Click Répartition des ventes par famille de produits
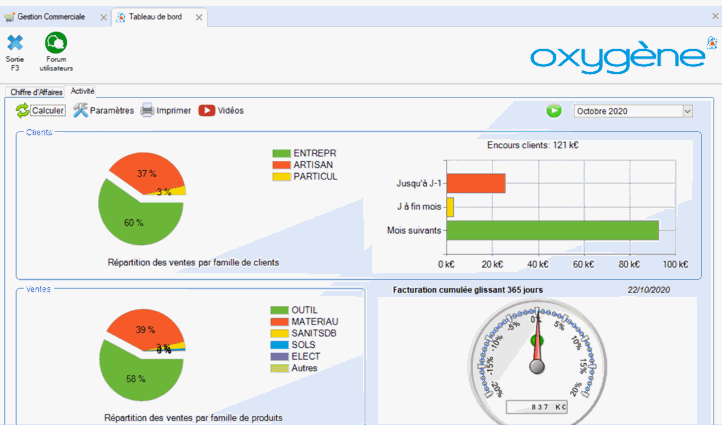722x425 pixels. click(x=193, y=418)
